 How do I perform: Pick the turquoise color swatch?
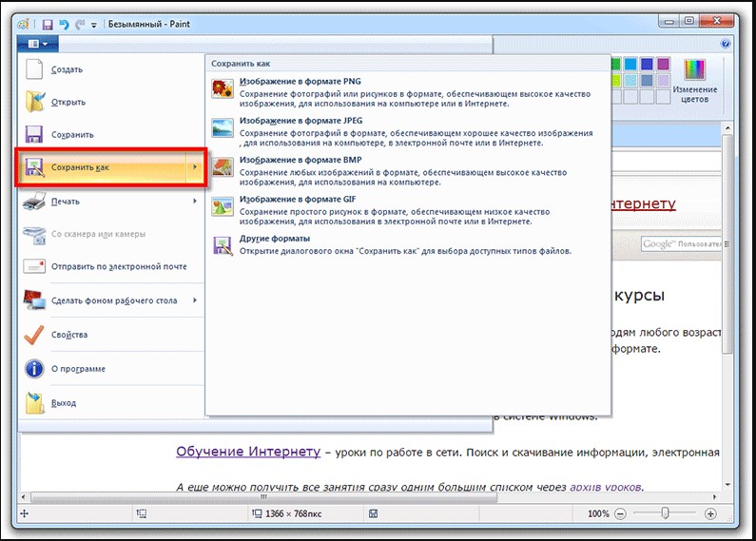tap(630, 64)
